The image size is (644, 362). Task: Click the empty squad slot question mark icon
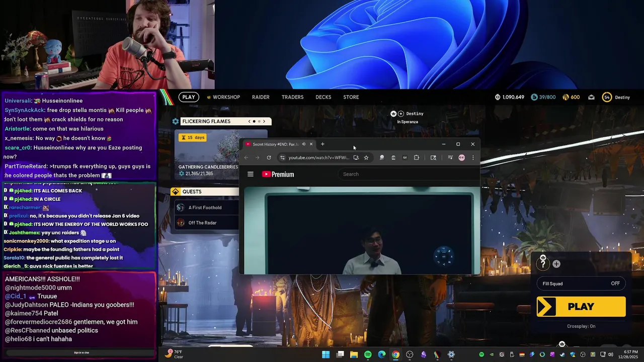[x=543, y=263]
